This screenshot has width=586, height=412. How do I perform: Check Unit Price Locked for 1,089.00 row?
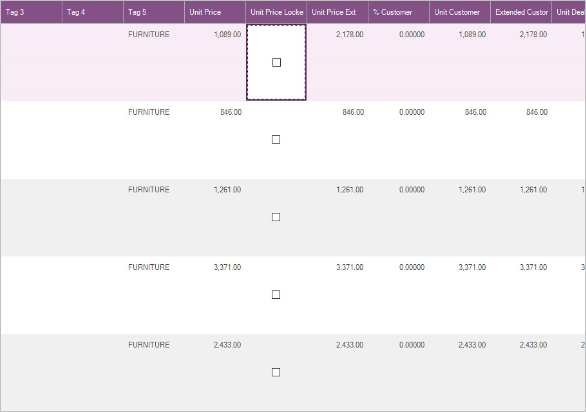(276, 62)
